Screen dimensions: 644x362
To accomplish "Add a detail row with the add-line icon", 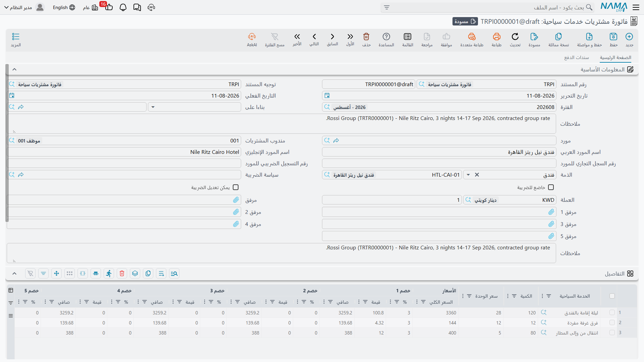I will (161, 274).
